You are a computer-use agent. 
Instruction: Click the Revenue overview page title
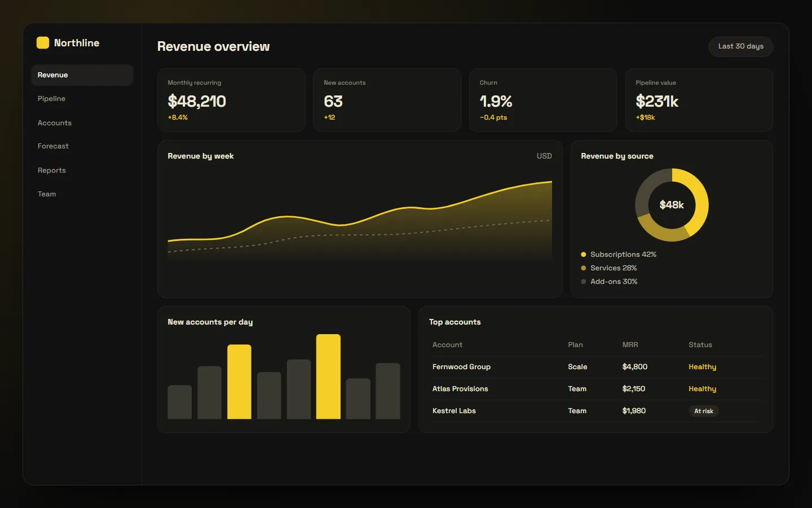213,47
